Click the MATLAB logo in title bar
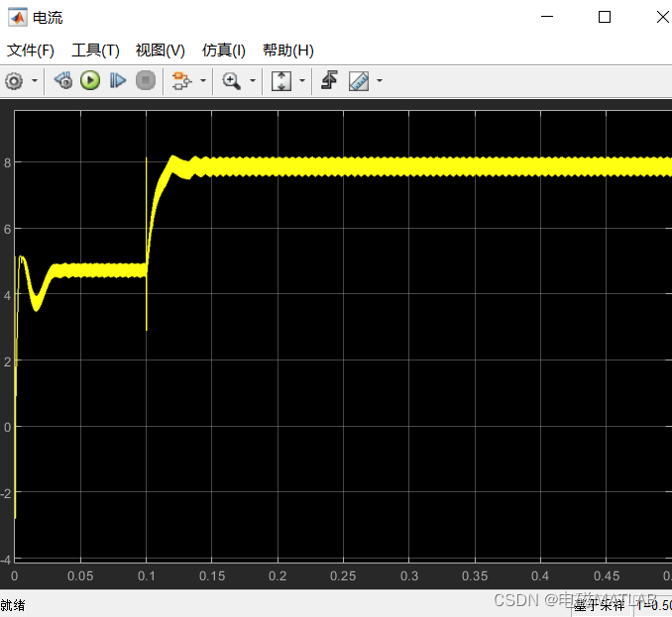672x617 pixels. (x=18, y=18)
